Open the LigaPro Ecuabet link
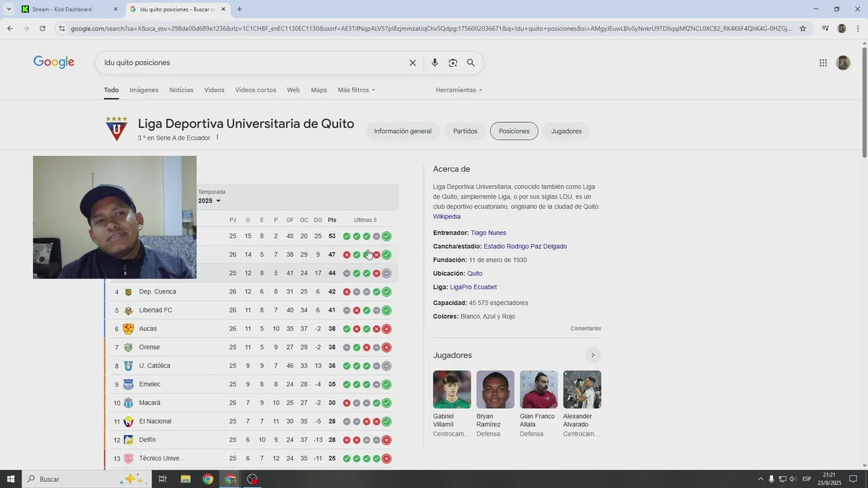 point(473,287)
